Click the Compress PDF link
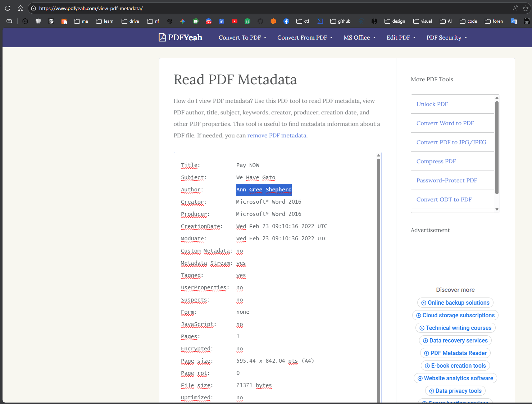 (436, 161)
